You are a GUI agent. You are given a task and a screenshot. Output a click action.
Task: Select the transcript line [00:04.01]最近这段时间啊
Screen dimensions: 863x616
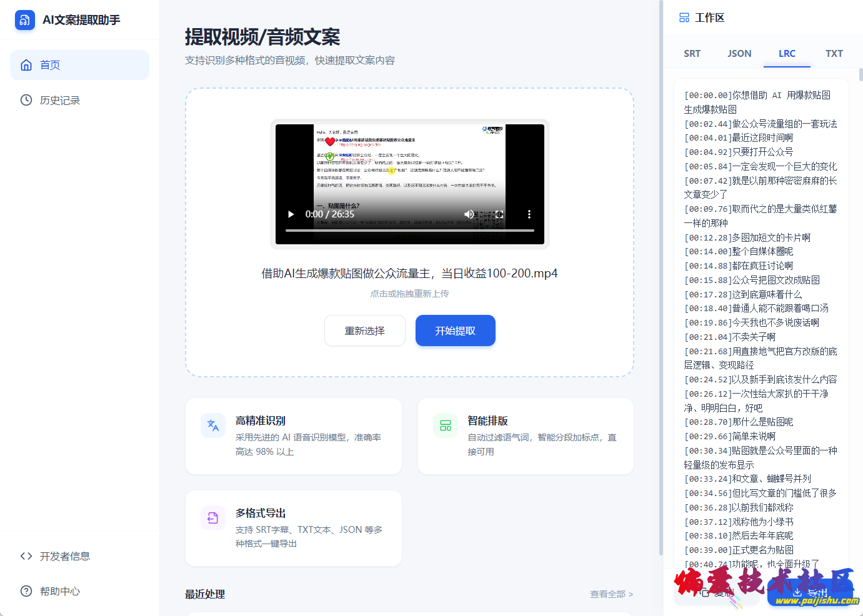739,137
